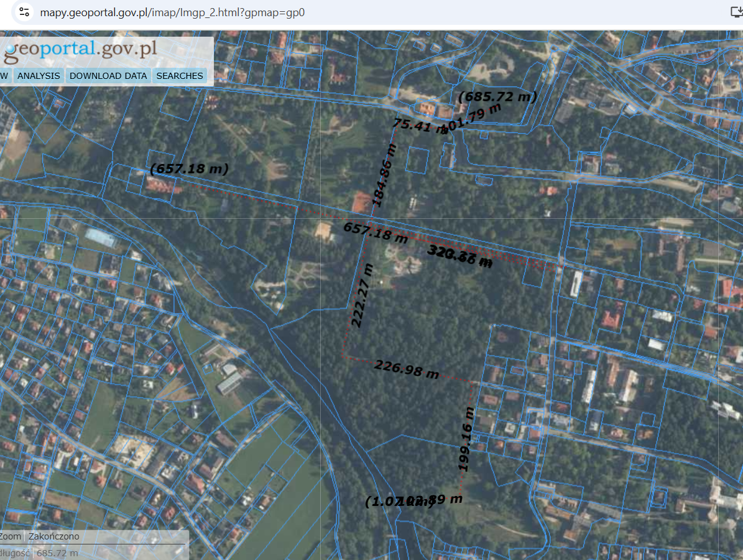Click the 75.41 m segment label

tap(417, 124)
